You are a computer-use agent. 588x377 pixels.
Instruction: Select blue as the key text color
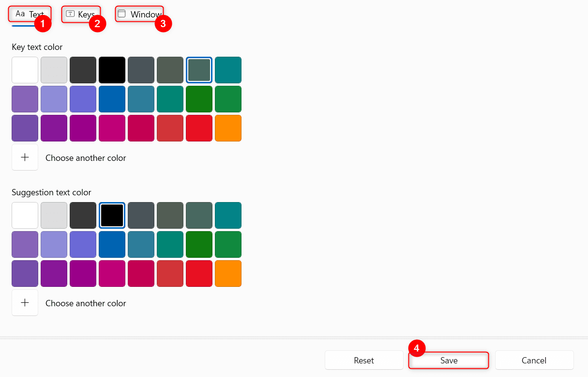[x=112, y=99]
